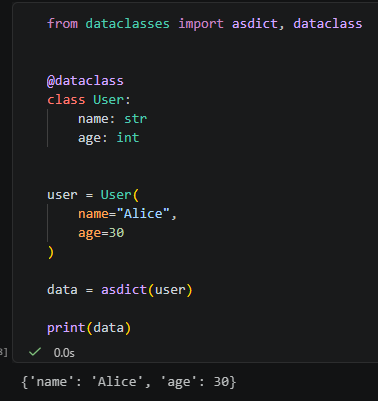Click the 'import' keyword
Screen dimensions: 378x401
(x=201, y=24)
